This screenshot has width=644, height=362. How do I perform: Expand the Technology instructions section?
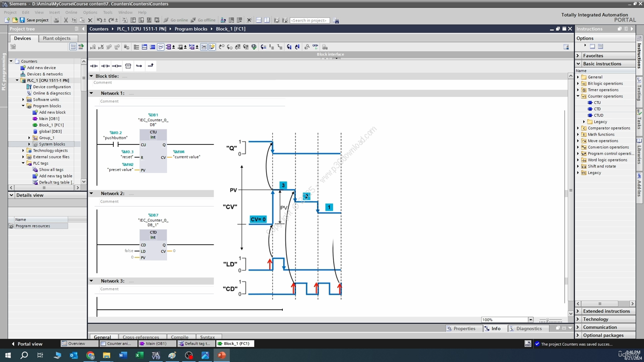pos(579,319)
